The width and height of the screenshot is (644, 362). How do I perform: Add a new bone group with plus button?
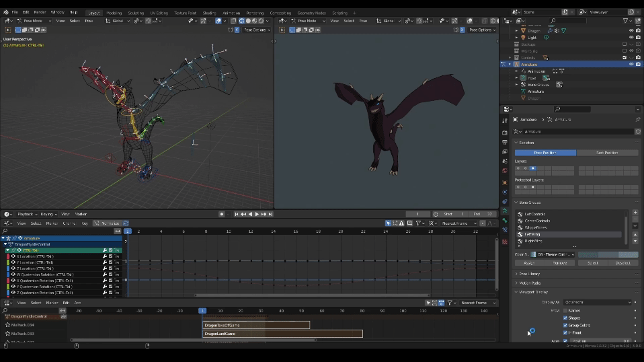[x=635, y=213]
